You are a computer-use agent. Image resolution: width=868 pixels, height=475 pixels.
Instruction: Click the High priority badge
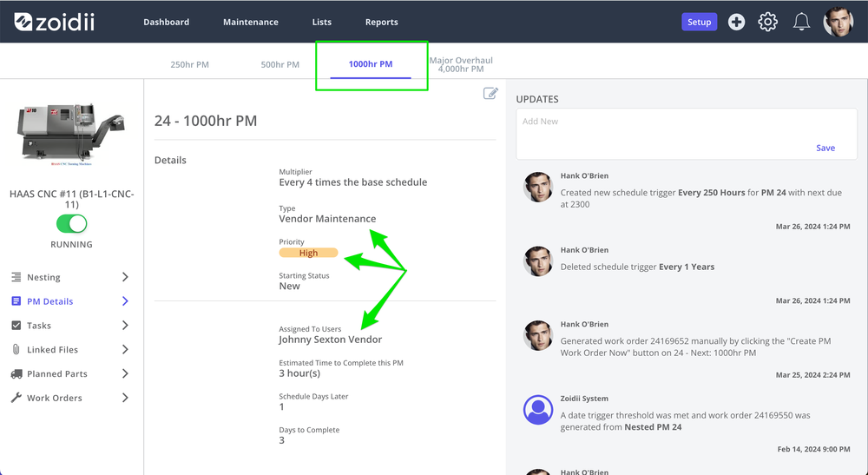(308, 253)
